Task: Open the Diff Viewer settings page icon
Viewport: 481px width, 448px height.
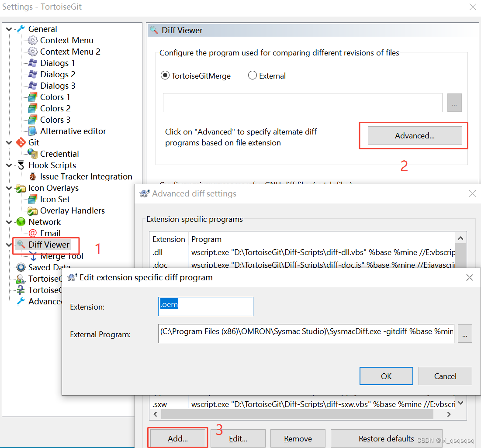Action: (20, 245)
